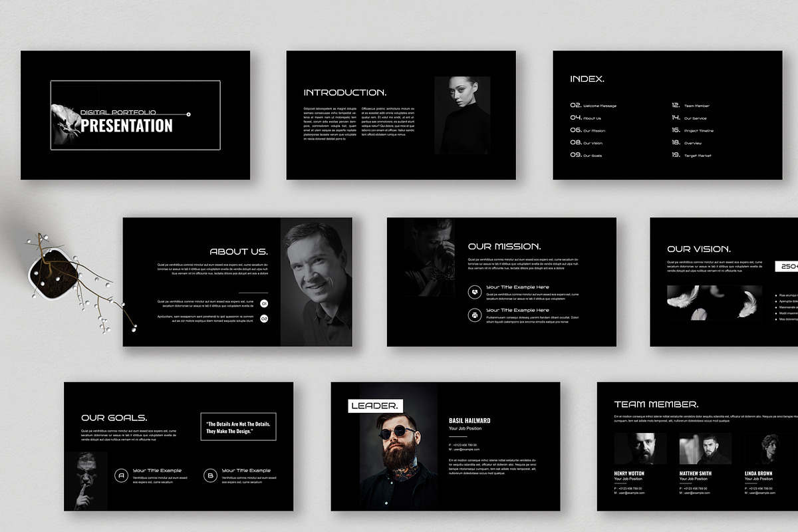Click 'Your Job Position' under Basil Hailward
The width and height of the screenshot is (798, 532).
click(465, 428)
